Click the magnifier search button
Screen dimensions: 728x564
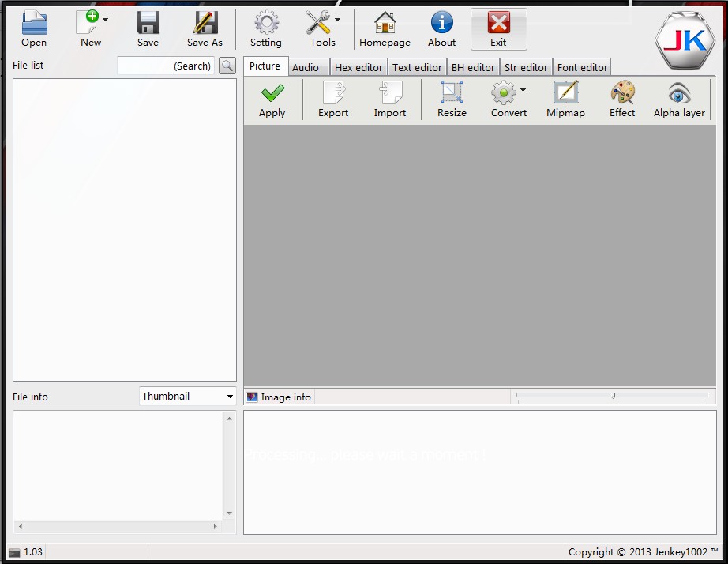[x=227, y=66]
